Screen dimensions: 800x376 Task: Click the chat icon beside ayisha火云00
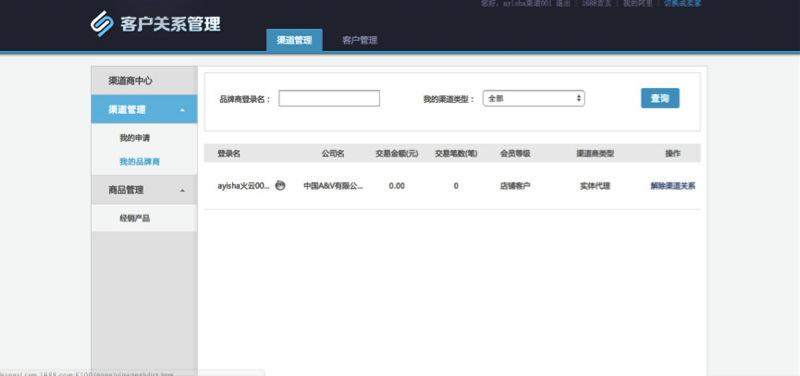pos(280,185)
